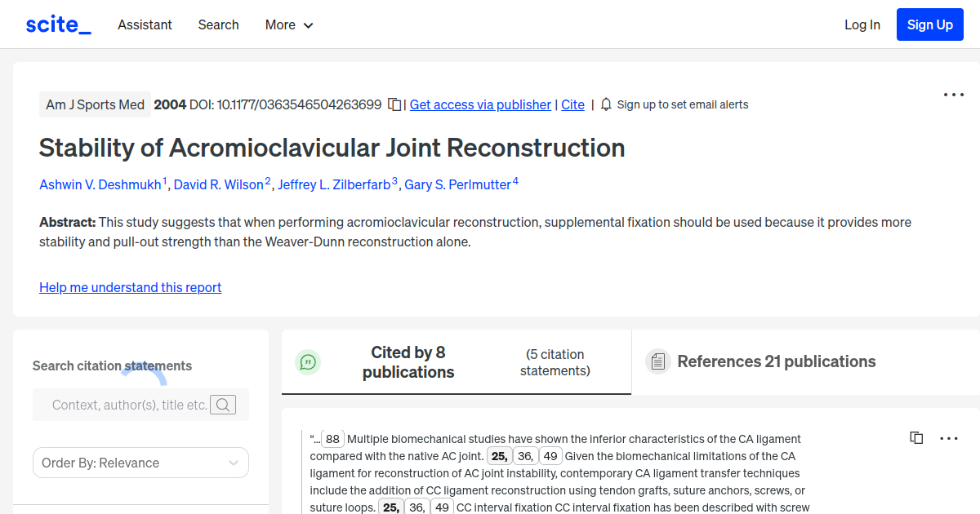The width and height of the screenshot is (980, 514).
Task: Switch to the Cited by 8 publications tab
Action: point(408,362)
